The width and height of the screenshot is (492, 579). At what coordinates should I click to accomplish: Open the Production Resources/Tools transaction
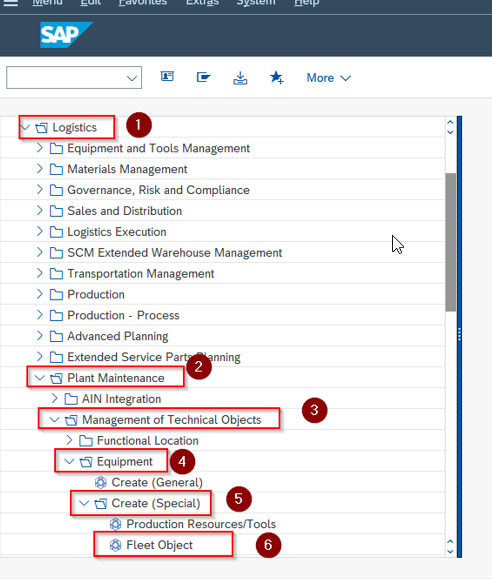pos(201,524)
